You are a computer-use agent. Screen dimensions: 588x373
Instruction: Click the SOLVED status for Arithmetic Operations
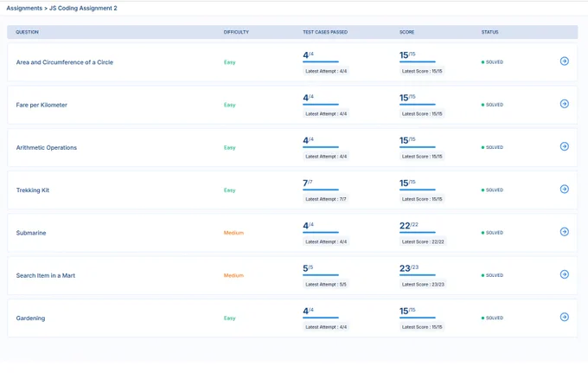(x=492, y=147)
